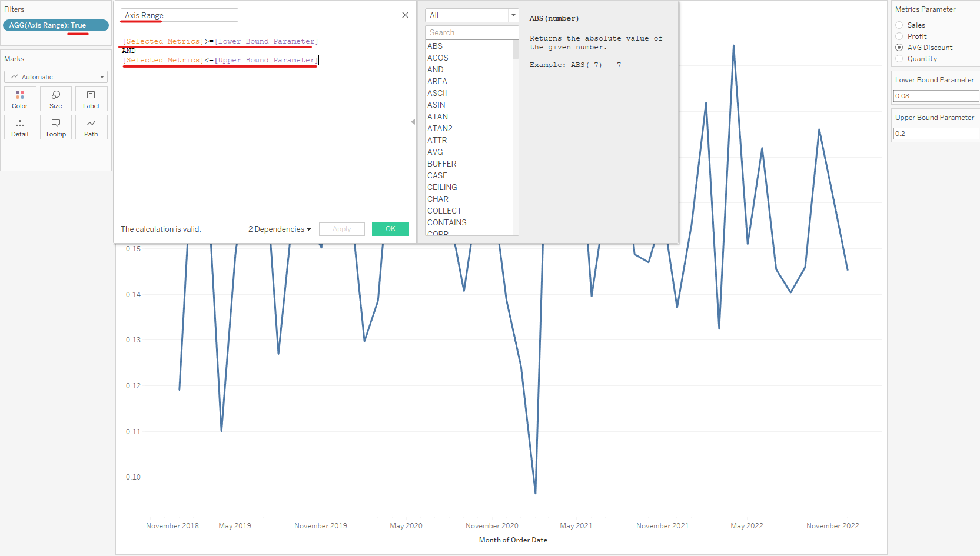This screenshot has height=556, width=980.
Task: Click the function list scrollbar
Action: 516,49
